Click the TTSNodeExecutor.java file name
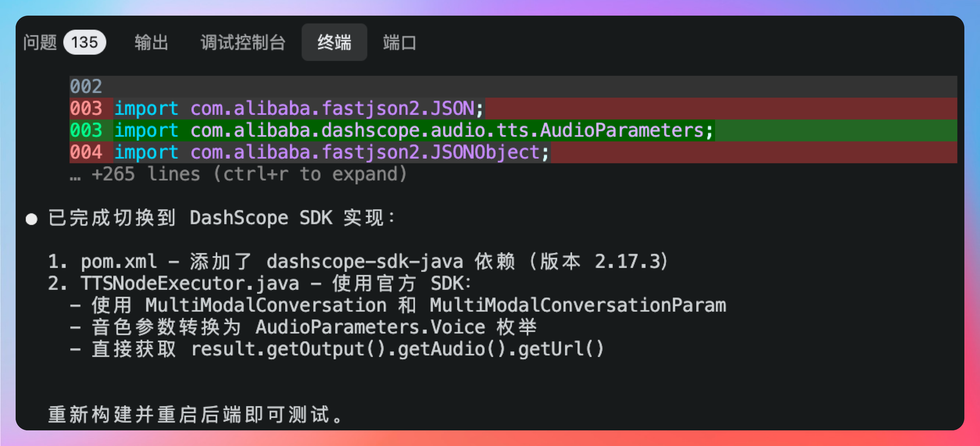 (x=190, y=284)
